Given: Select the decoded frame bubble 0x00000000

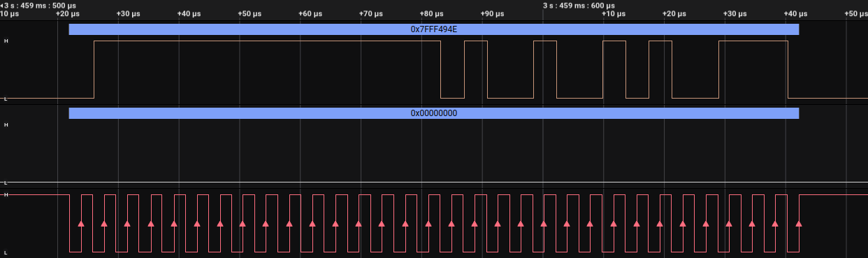Looking at the screenshot, I should click(433, 113).
